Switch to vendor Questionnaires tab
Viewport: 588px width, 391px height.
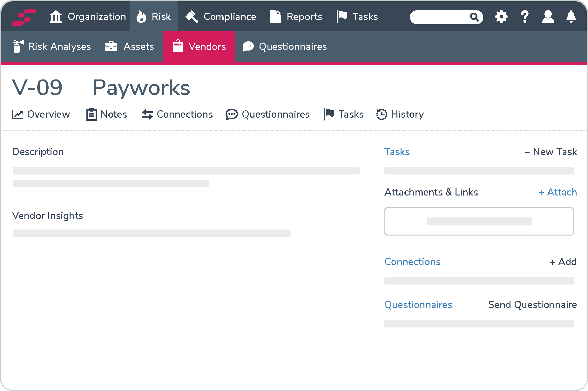(x=267, y=114)
